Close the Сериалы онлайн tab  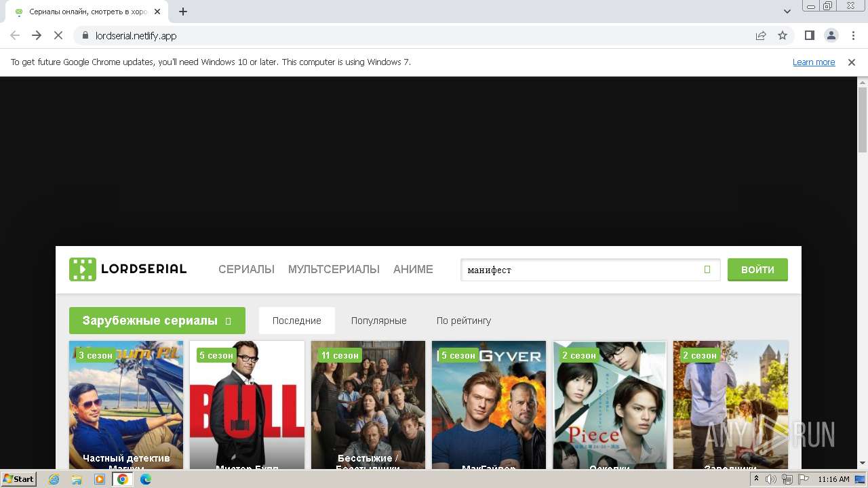(157, 12)
